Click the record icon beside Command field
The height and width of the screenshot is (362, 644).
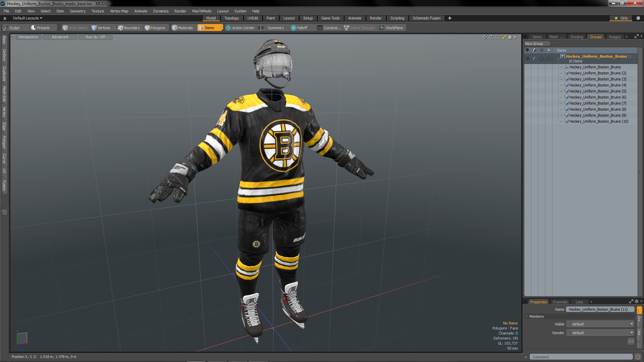[638, 357]
